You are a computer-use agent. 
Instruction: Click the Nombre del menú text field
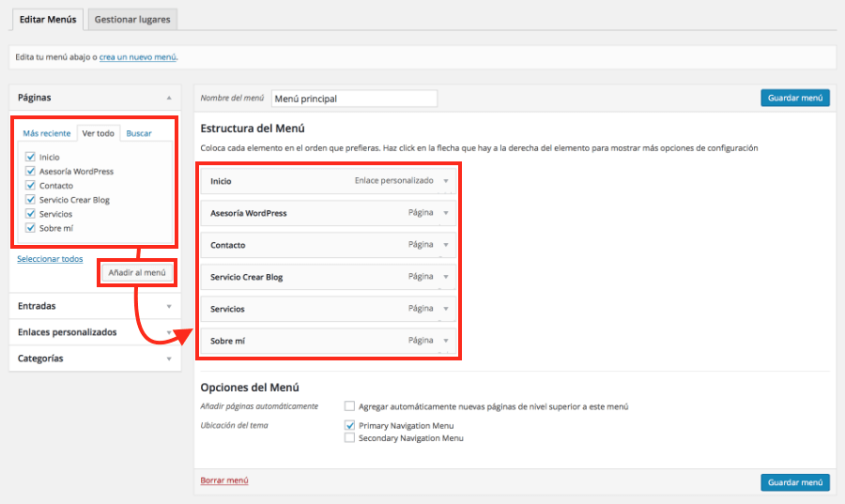point(354,99)
